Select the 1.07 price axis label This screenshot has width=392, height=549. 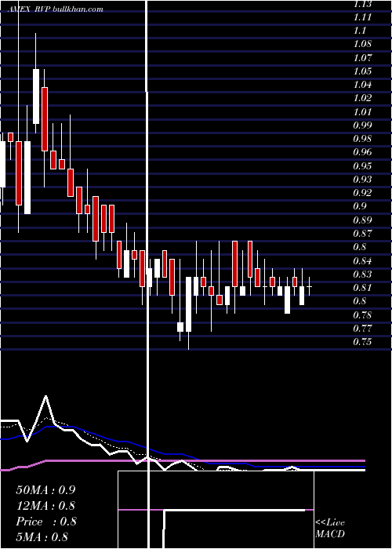point(362,57)
